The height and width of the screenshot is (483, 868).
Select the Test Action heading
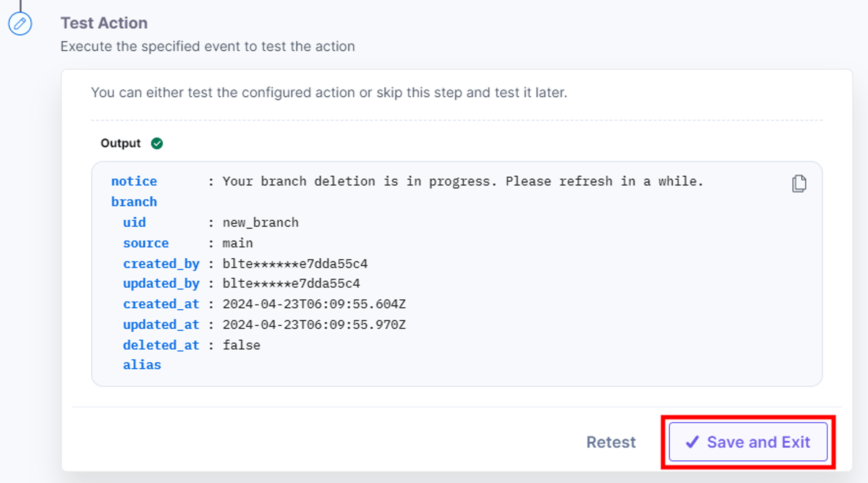pyautogui.click(x=104, y=23)
